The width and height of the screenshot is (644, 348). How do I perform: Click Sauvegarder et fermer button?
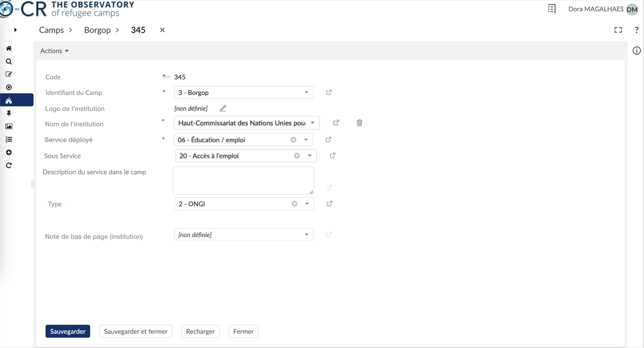136,331
